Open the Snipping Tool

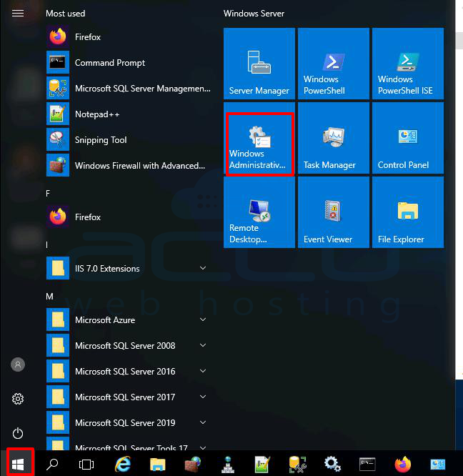point(129,140)
